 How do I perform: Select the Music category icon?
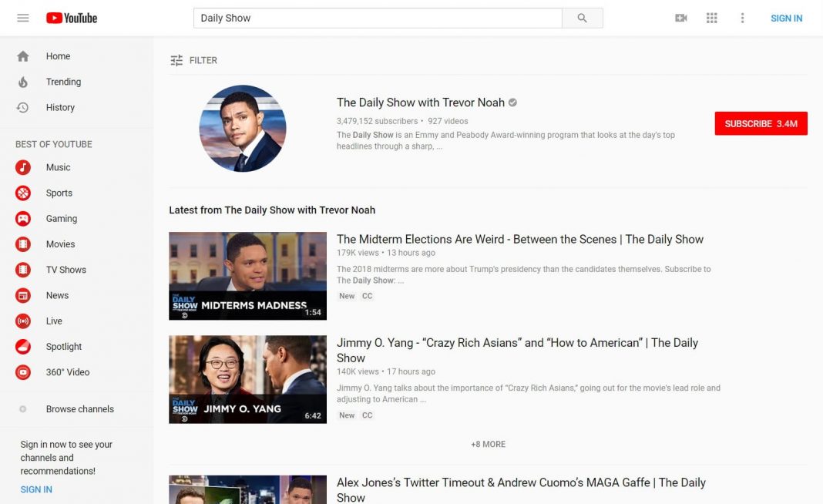click(x=22, y=167)
